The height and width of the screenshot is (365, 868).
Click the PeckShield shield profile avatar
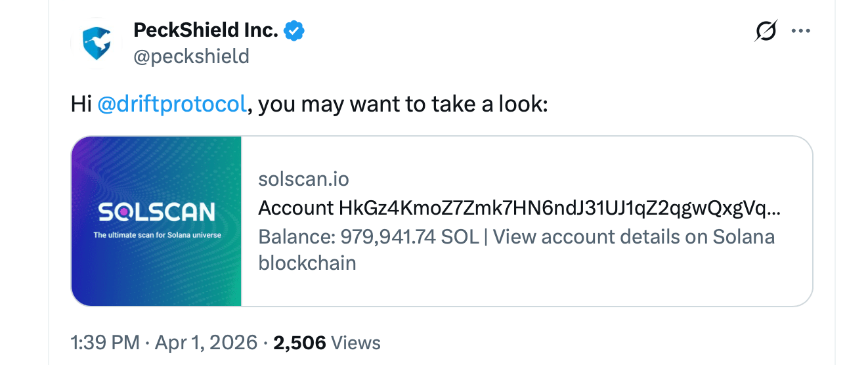point(97,43)
